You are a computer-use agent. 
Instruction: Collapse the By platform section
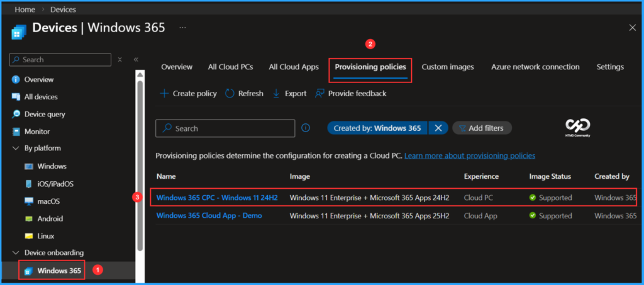coord(16,148)
